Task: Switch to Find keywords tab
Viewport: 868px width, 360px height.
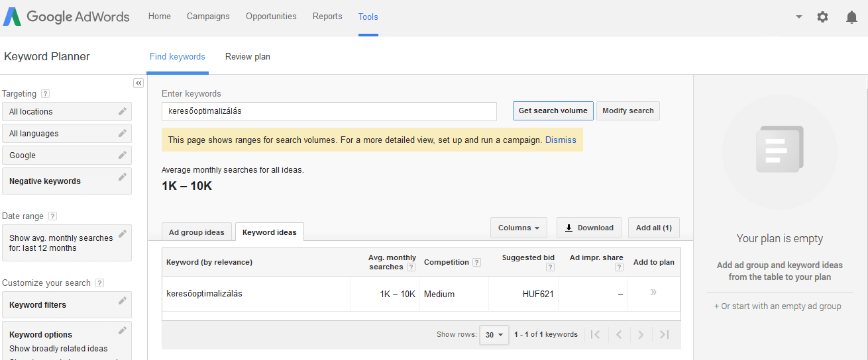Action: 178,57
